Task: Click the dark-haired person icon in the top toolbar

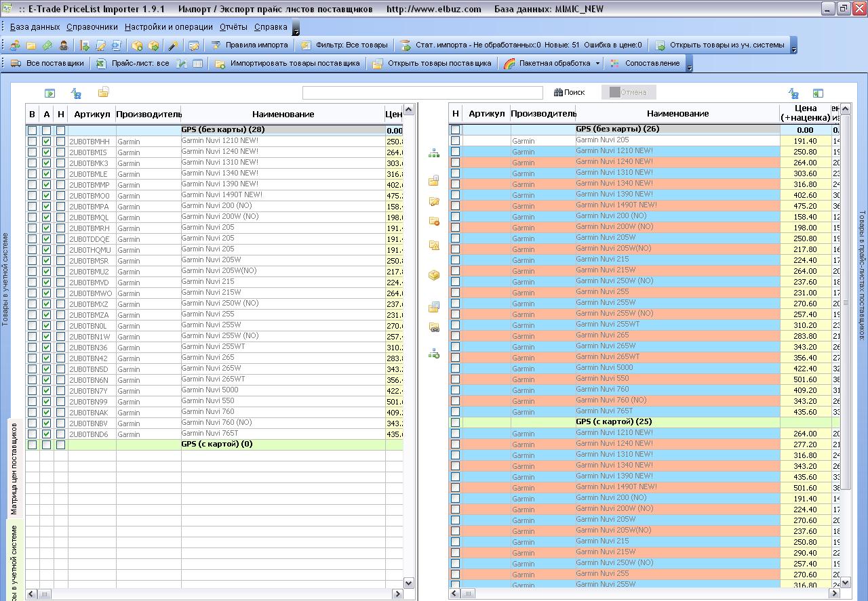Action: point(64,45)
